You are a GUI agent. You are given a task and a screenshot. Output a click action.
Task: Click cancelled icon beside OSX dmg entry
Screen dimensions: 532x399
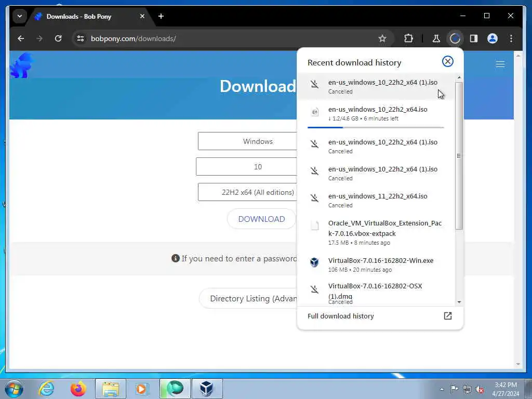(x=314, y=289)
